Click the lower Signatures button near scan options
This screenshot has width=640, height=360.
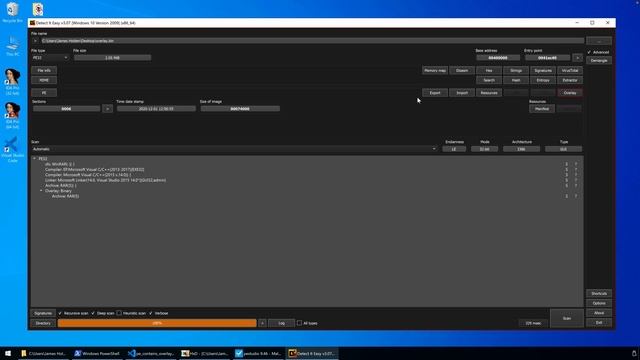(x=43, y=313)
